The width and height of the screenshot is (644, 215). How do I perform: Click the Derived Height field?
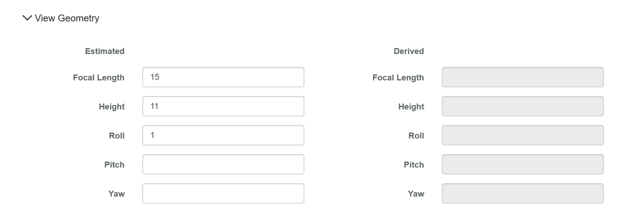522,106
